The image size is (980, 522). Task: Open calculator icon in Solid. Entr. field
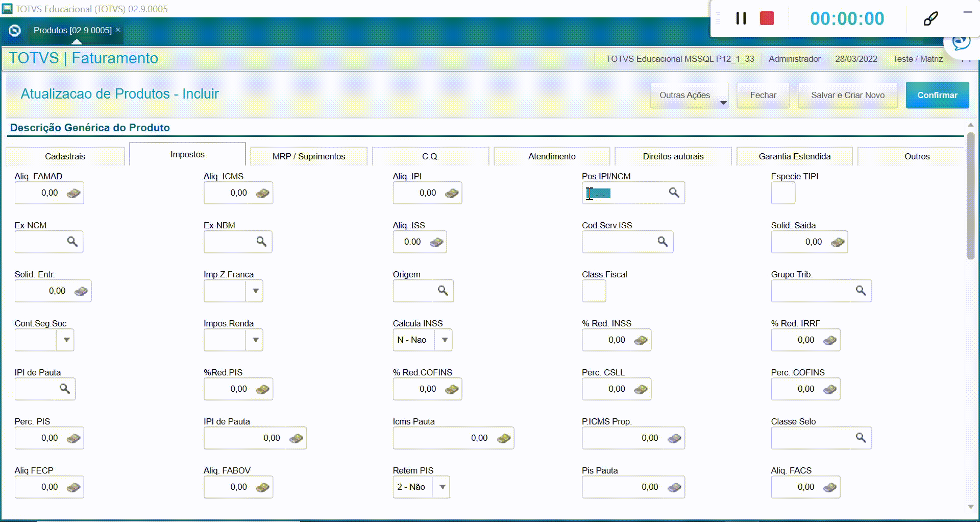[81, 292]
